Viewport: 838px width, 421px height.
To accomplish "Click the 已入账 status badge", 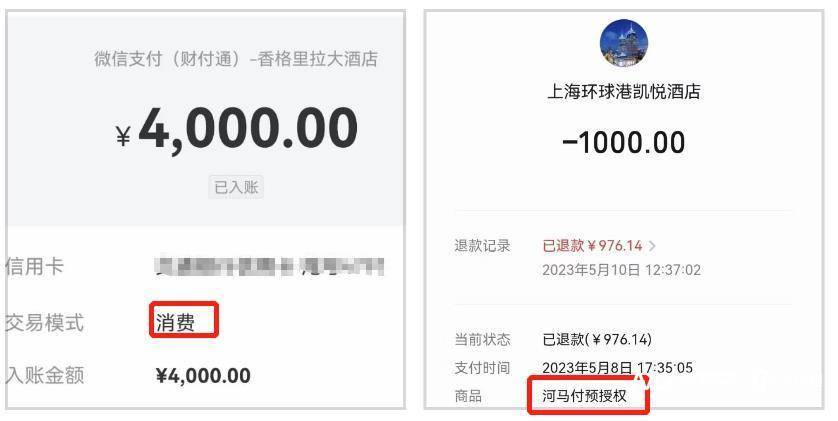I will click(236, 187).
